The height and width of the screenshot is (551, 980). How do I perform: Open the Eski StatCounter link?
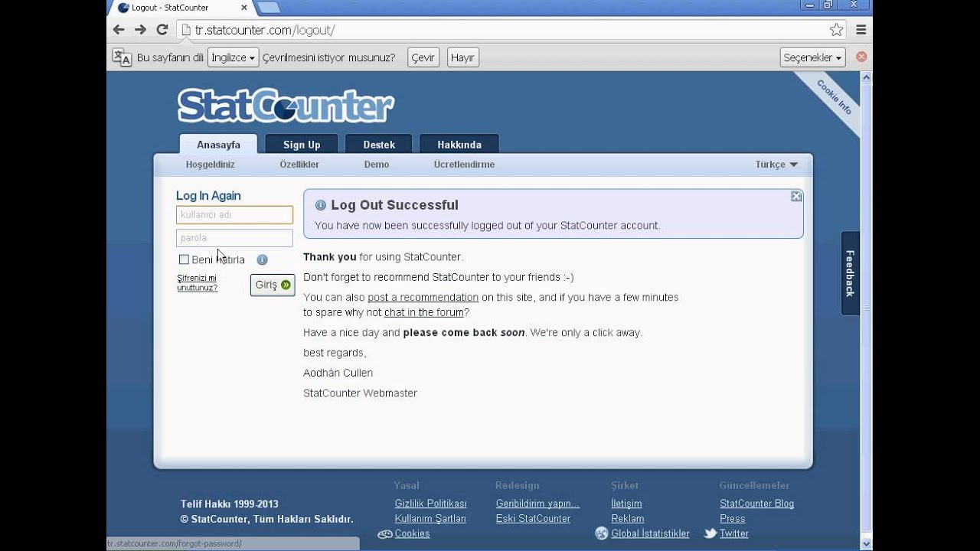[533, 518]
